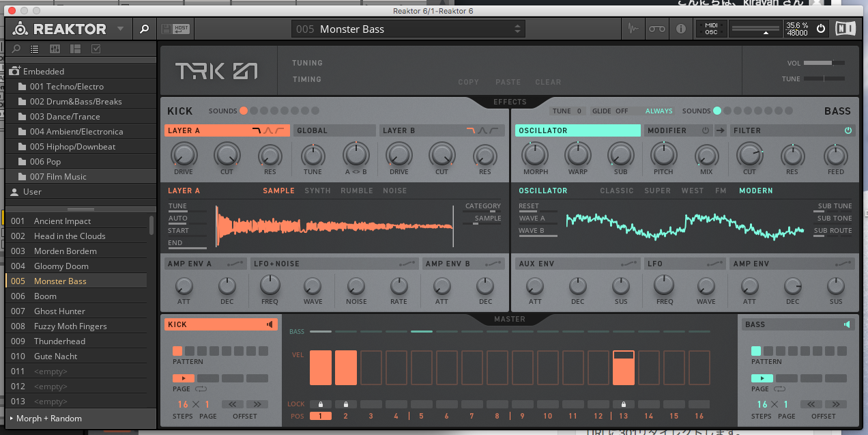Click the MIDI OSC indicator display
The image size is (868, 435).
point(711,29)
